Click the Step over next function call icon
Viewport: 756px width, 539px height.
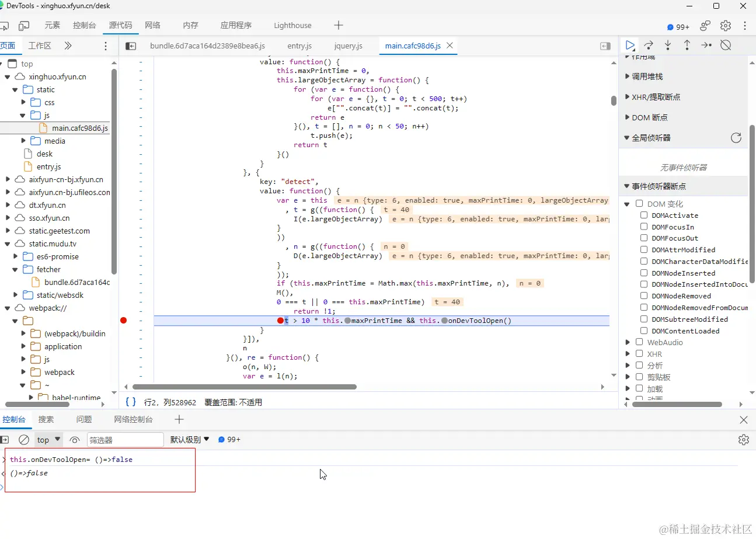tap(649, 45)
